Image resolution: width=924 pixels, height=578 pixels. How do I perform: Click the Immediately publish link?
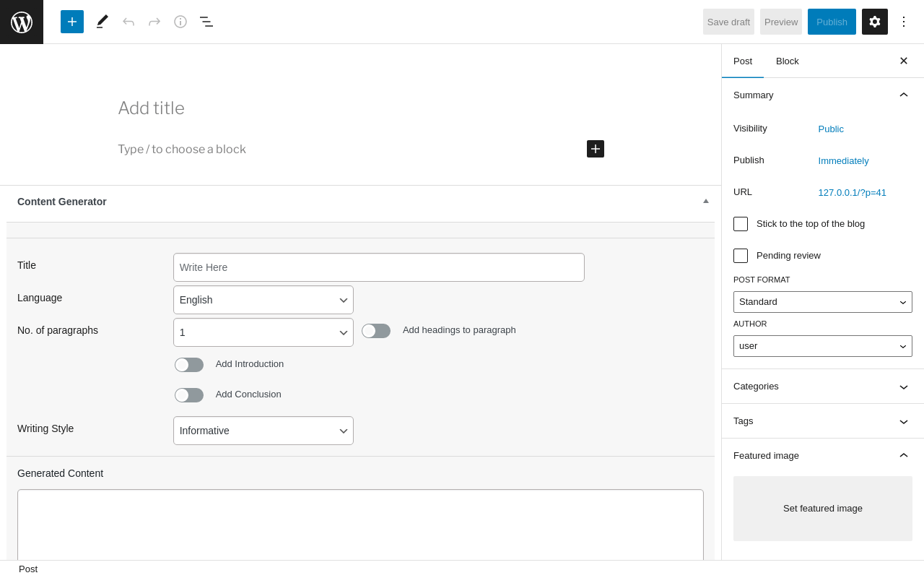coord(843,161)
